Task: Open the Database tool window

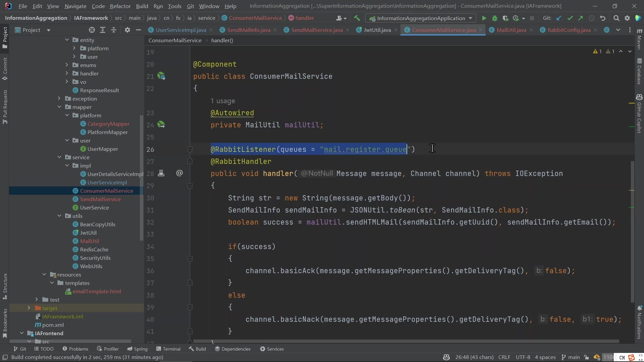Action: tap(639, 71)
